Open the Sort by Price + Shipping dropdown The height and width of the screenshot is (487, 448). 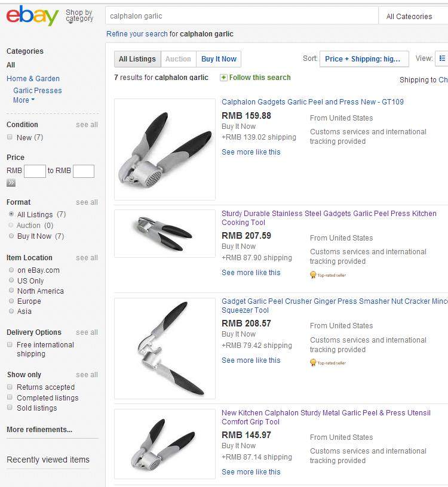(x=364, y=58)
